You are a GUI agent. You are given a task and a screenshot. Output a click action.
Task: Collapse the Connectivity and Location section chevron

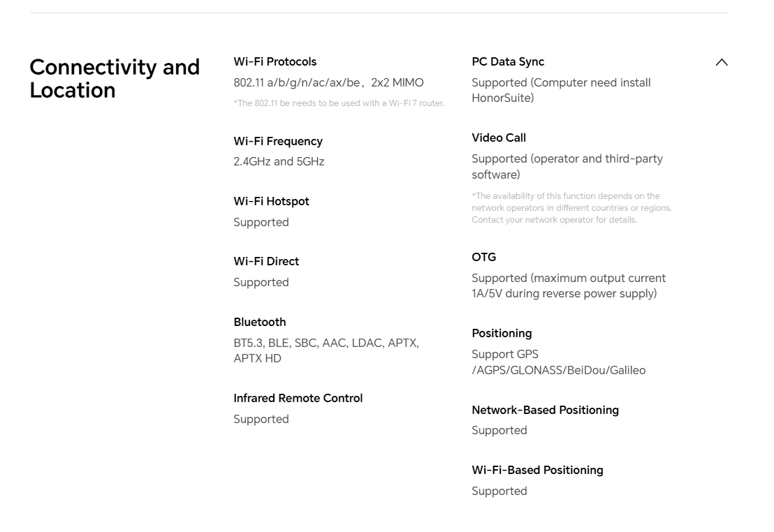(721, 62)
